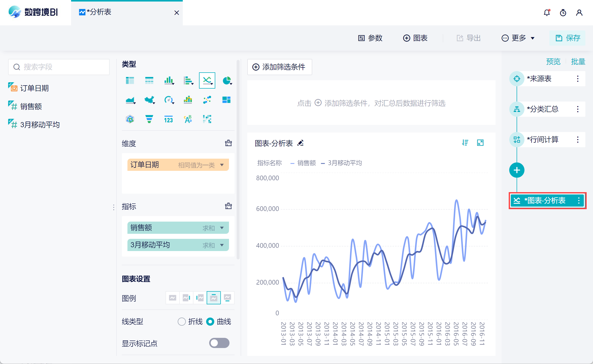593x364 pixels.
Task: Open the 行间计算 step node
Action: tap(543, 139)
